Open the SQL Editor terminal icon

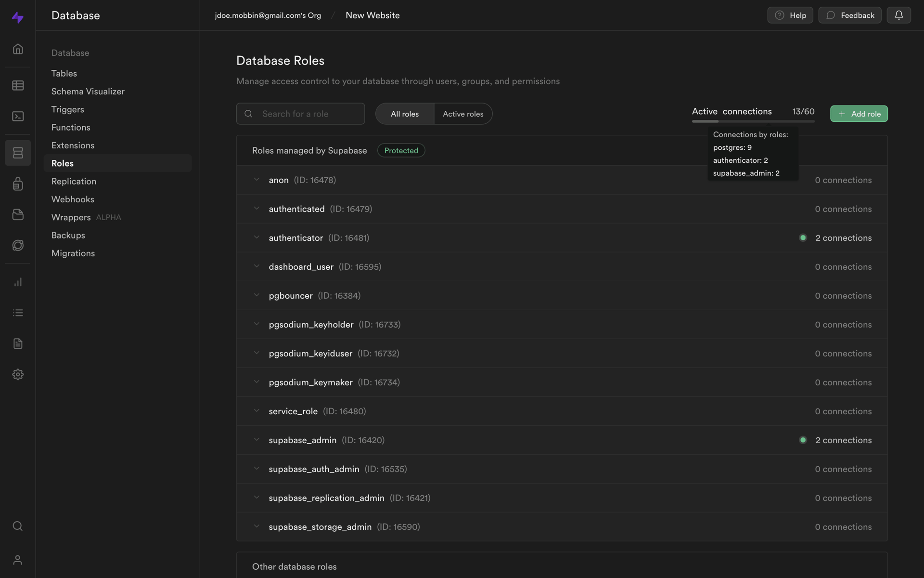(18, 117)
